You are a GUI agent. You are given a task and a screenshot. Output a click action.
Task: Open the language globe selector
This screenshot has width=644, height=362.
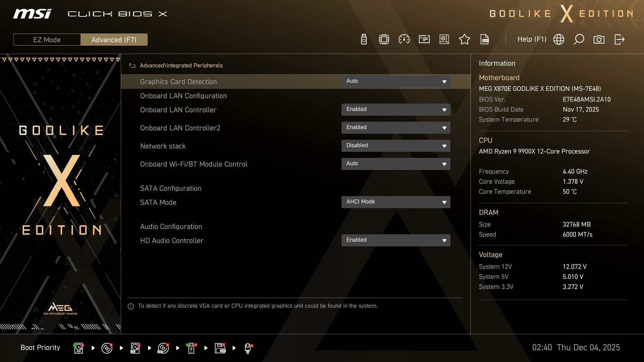[x=558, y=39]
